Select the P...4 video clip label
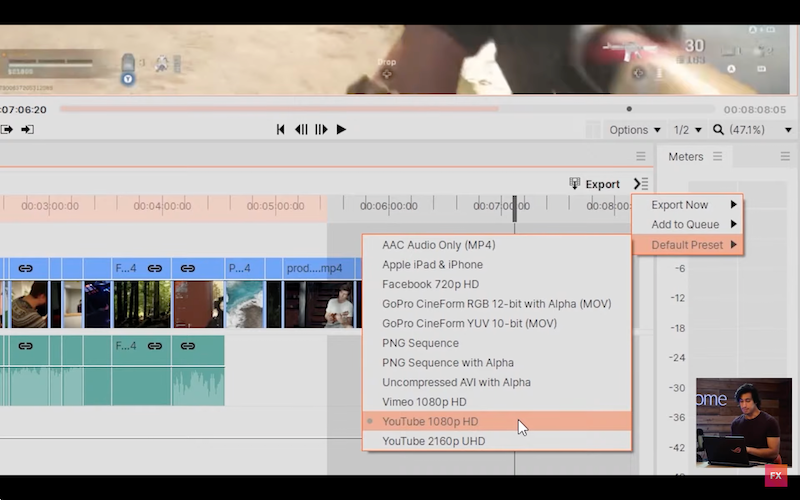This screenshot has width=800, height=500. click(239, 268)
